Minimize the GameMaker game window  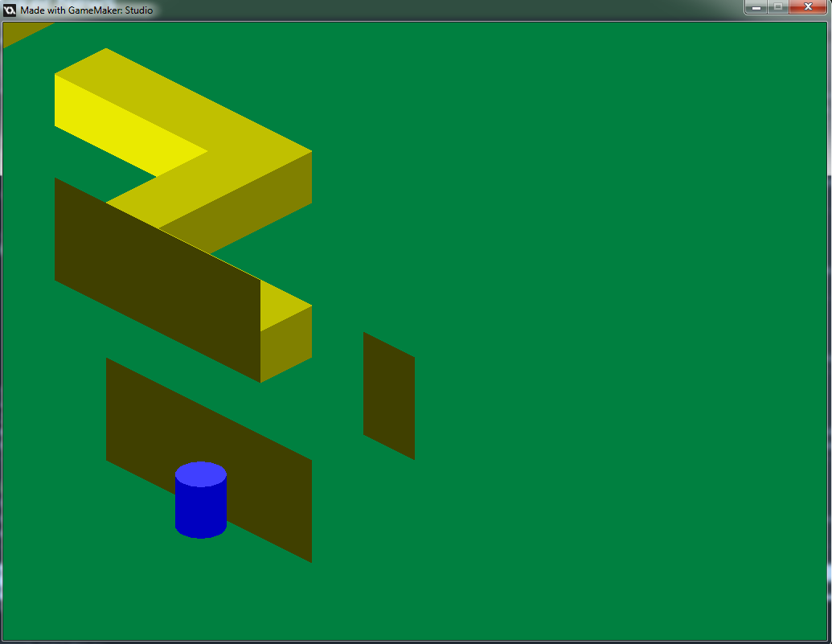pyautogui.click(x=756, y=7)
